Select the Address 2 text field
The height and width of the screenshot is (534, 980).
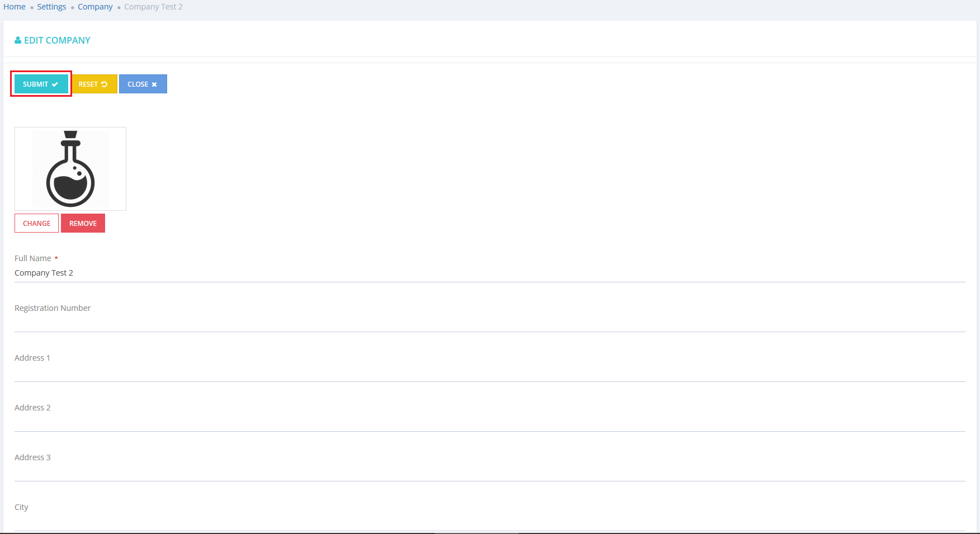[490, 422]
